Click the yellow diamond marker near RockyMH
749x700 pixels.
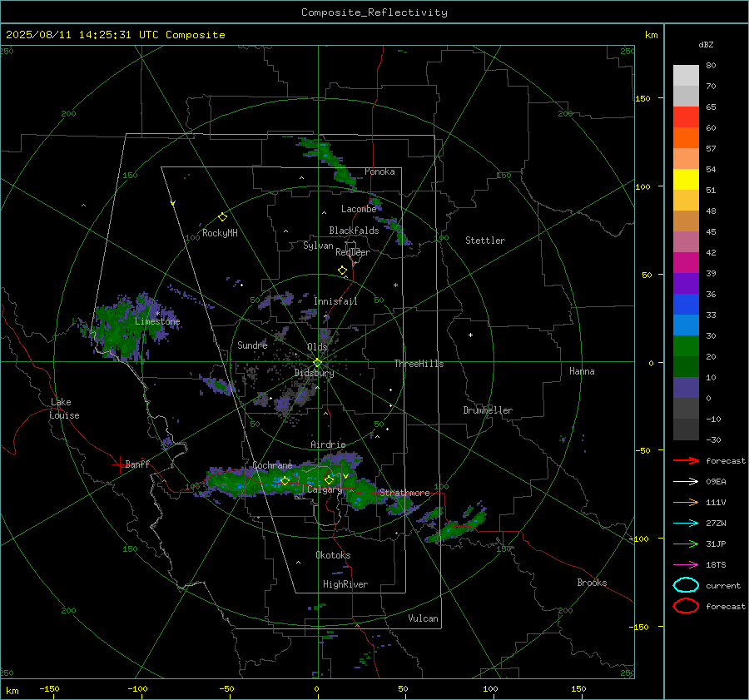(x=222, y=217)
